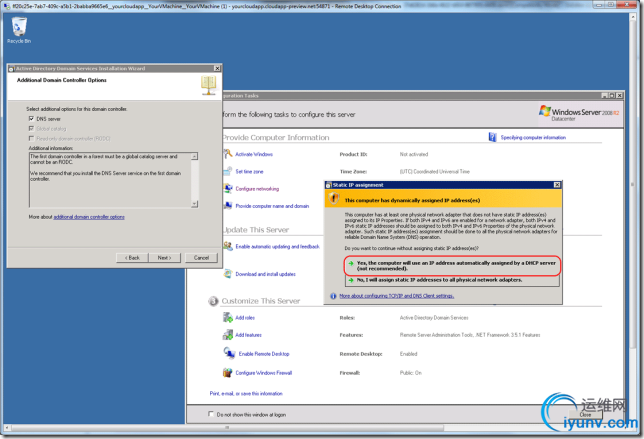Click the Back button in the wizard

[x=132, y=258]
